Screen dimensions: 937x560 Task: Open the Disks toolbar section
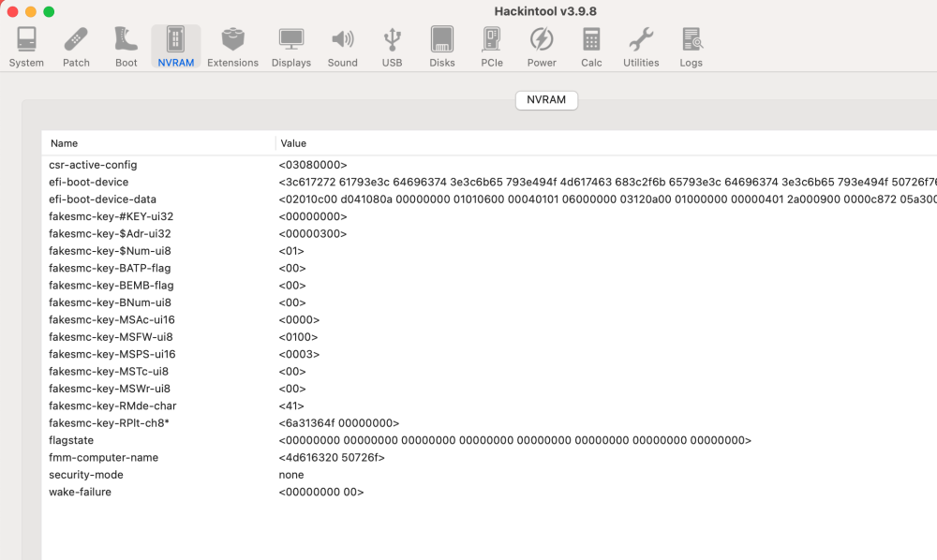point(442,47)
